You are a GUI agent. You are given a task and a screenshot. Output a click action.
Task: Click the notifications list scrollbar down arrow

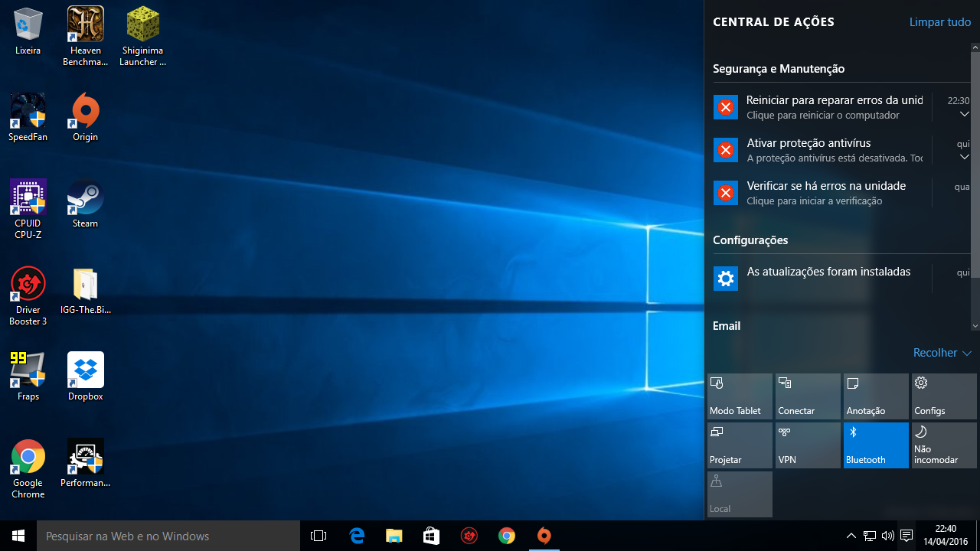(x=975, y=326)
